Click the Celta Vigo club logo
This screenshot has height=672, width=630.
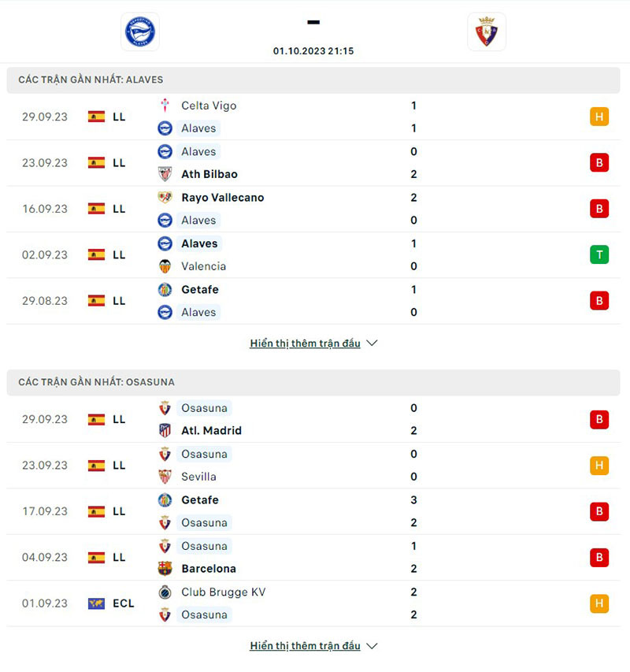click(x=165, y=106)
